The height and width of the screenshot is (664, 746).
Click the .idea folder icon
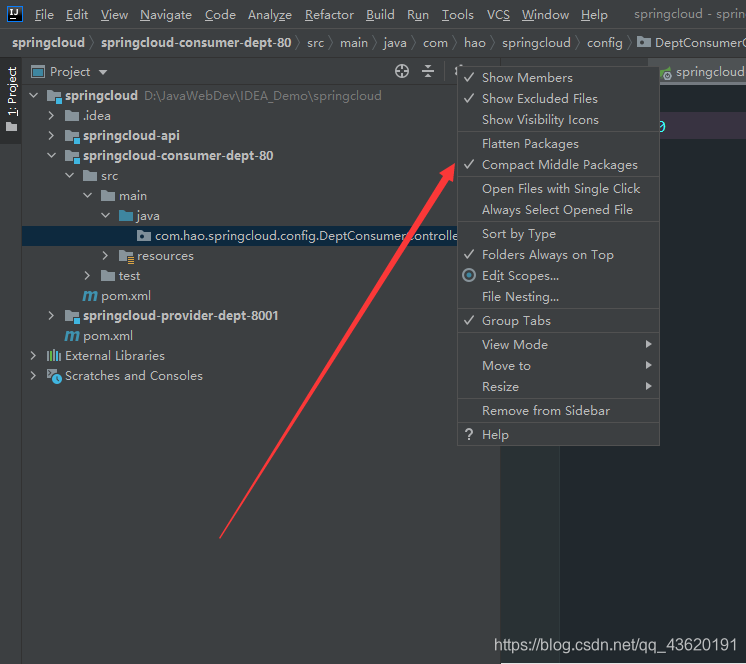[72, 116]
